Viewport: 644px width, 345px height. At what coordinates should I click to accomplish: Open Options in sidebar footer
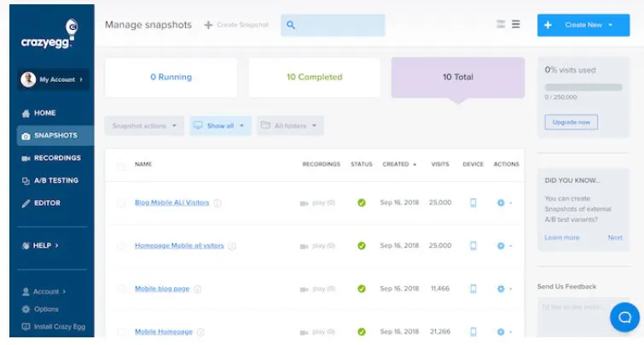pyautogui.click(x=40, y=309)
